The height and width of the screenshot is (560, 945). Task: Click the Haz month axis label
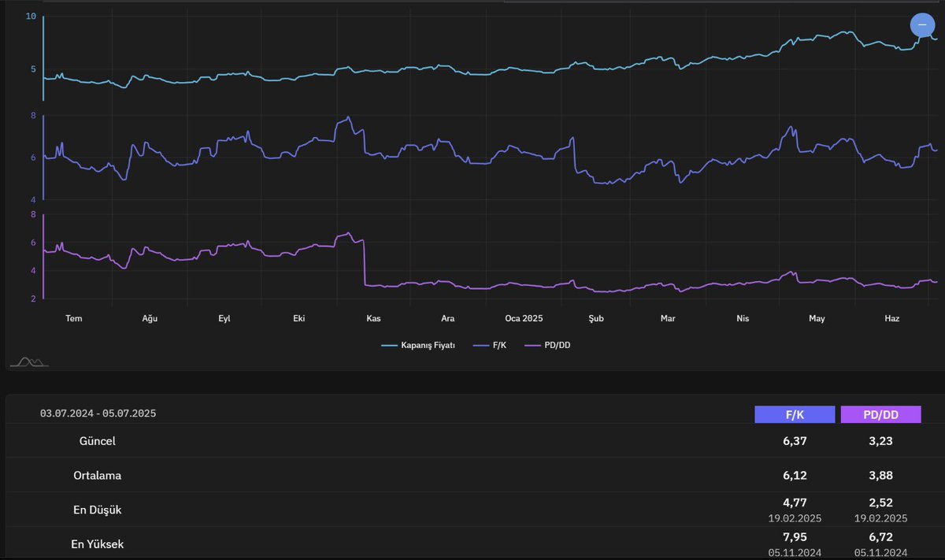click(x=891, y=318)
